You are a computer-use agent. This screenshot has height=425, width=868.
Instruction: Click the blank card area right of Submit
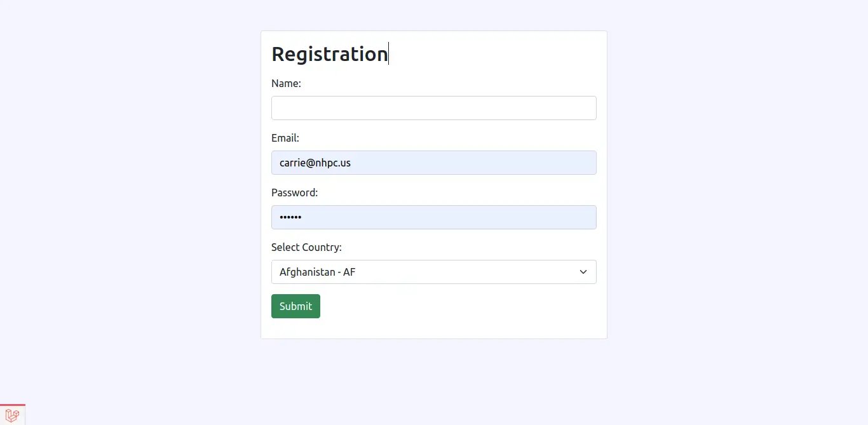coord(458,306)
